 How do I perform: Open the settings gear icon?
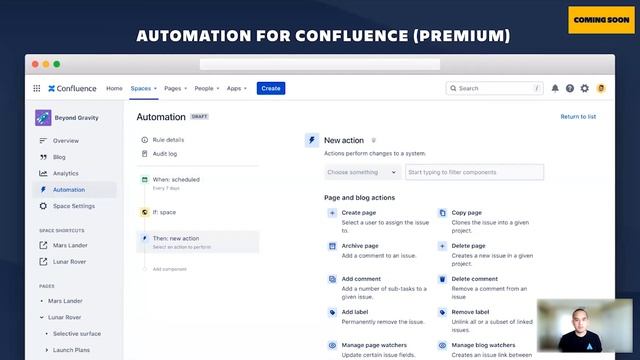pos(585,88)
